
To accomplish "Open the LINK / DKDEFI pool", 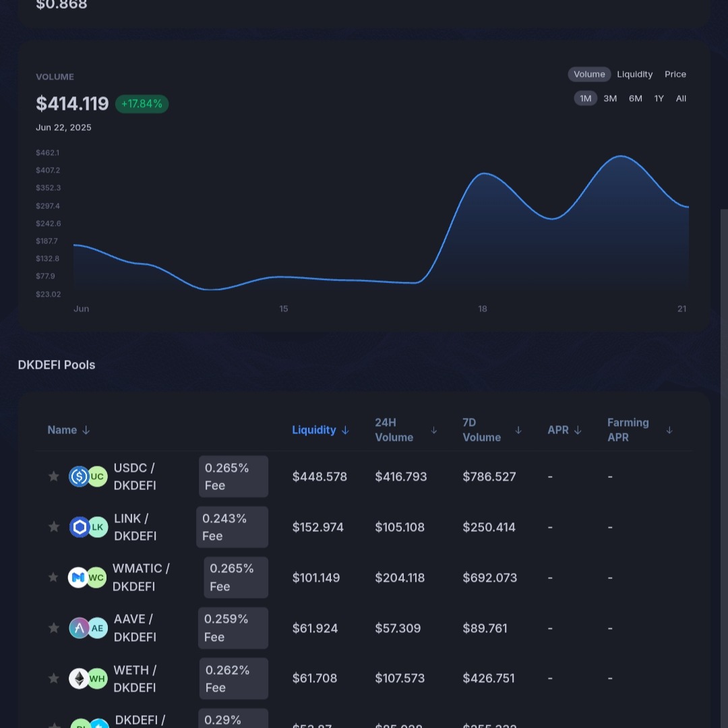I will tap(135, 527).
